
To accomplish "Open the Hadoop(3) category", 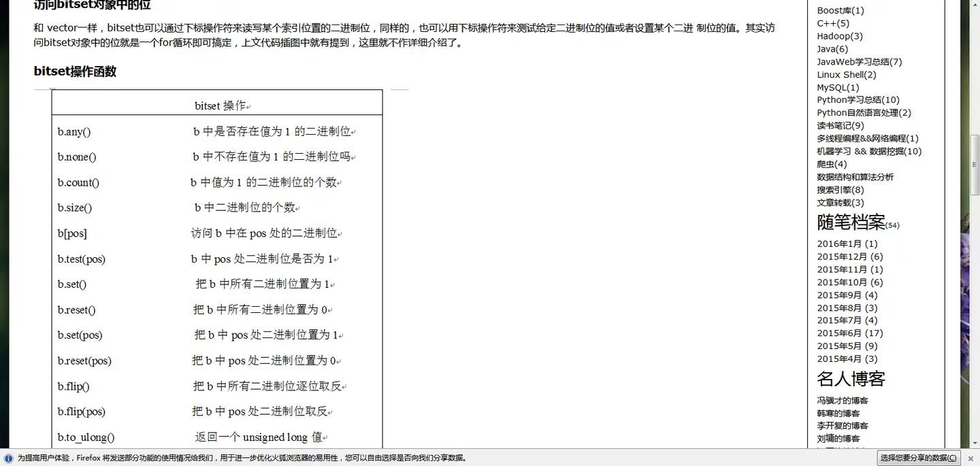I will pos(839,36).
